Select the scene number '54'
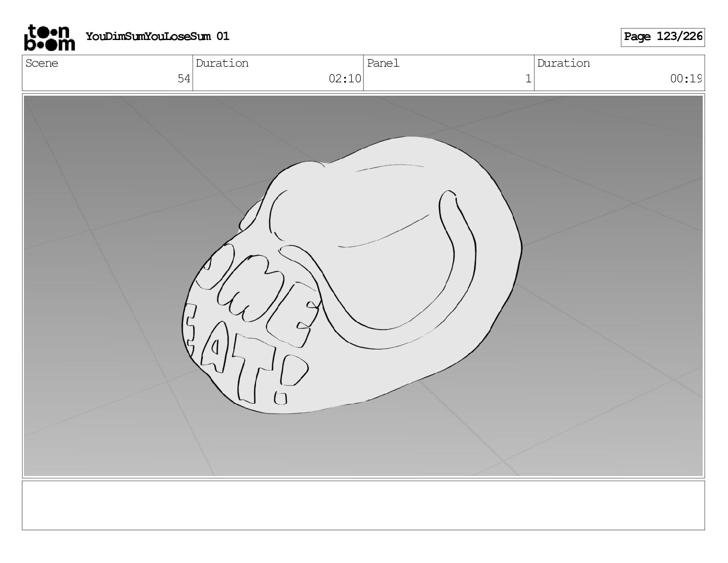 184,79
